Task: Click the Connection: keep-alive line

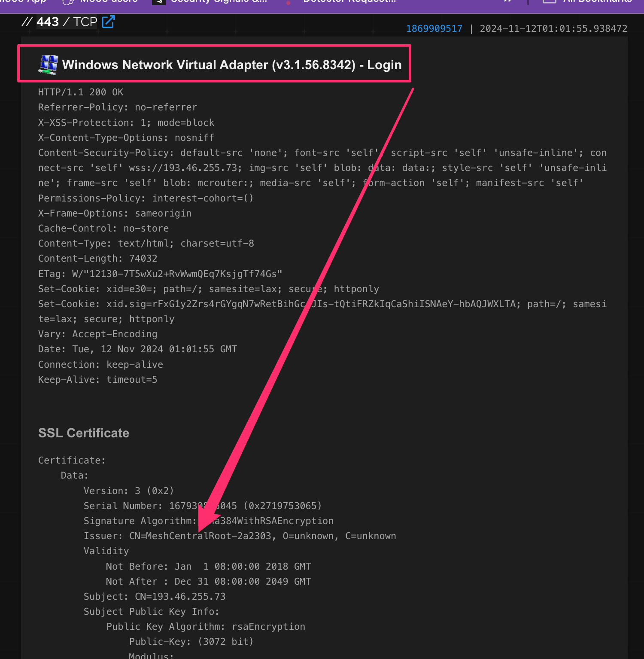Action: pos(100,365)
